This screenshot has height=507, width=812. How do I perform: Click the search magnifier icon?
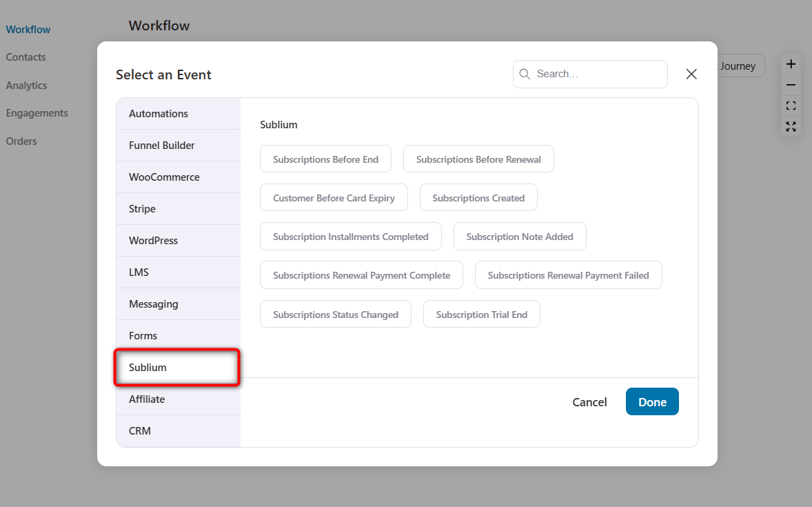tap(525, 74)
